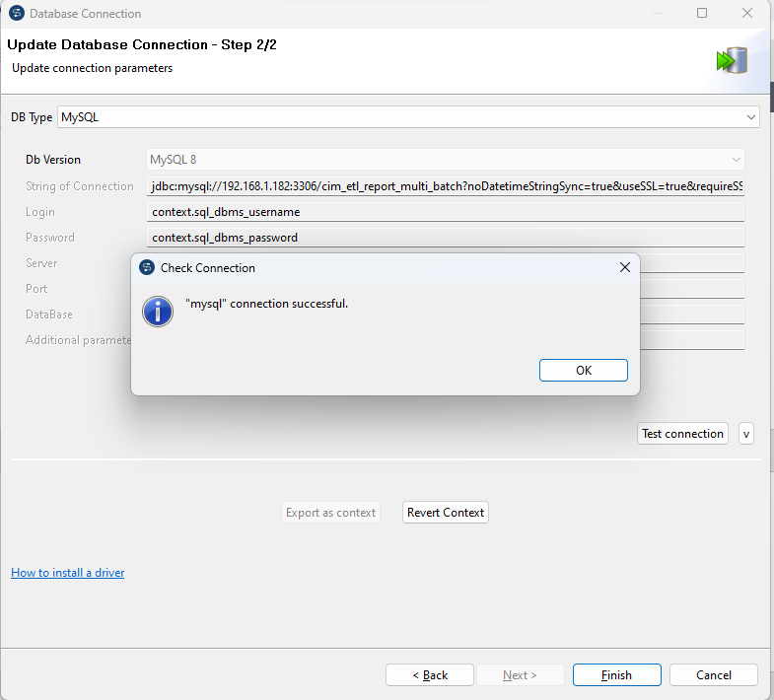The height and width of the screenshot is (700, 774).
Task: Click the Check Connection title bar app icon
Action: 147,267
